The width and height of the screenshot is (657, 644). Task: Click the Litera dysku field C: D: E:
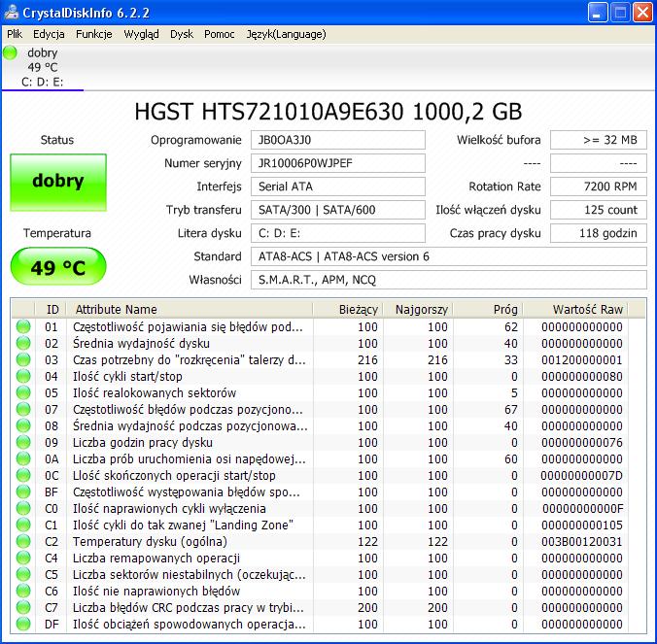[337, 233]
